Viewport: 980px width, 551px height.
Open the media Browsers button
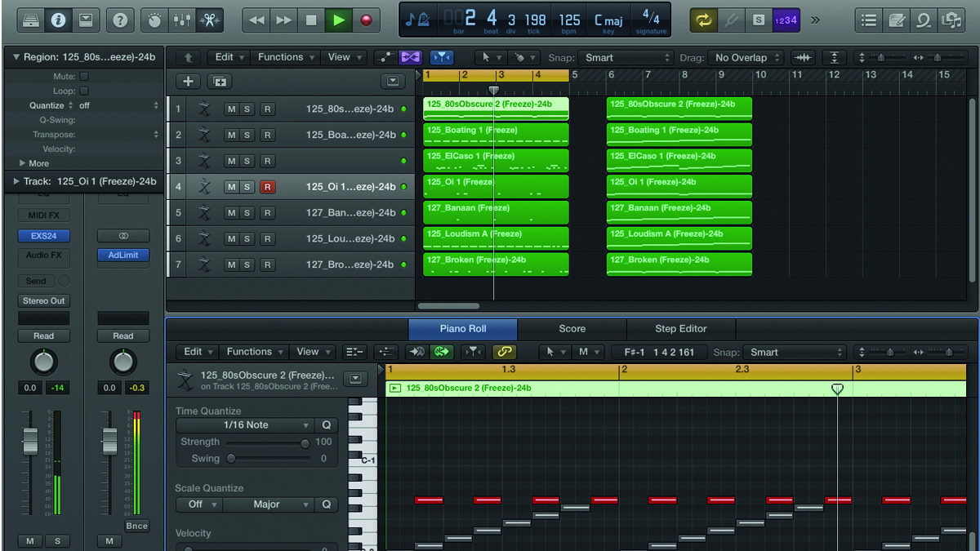point(951,20)
